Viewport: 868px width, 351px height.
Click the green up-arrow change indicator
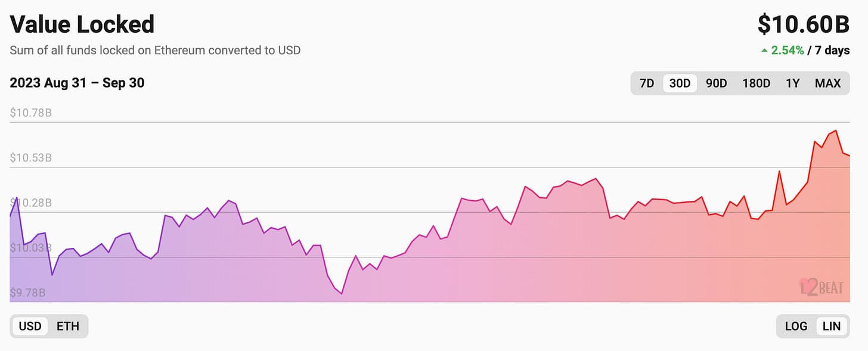[764, 51]
